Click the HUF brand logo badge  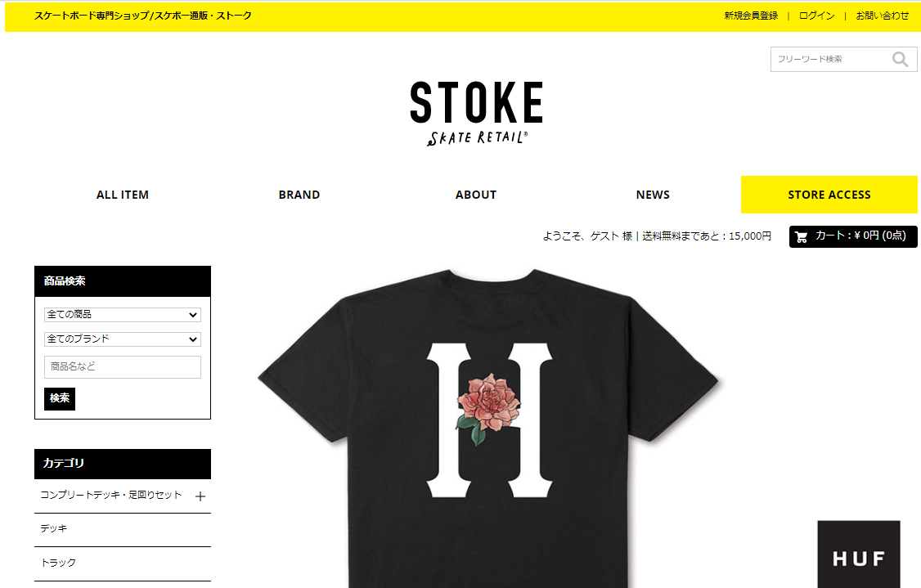click(x=859, y=554)
